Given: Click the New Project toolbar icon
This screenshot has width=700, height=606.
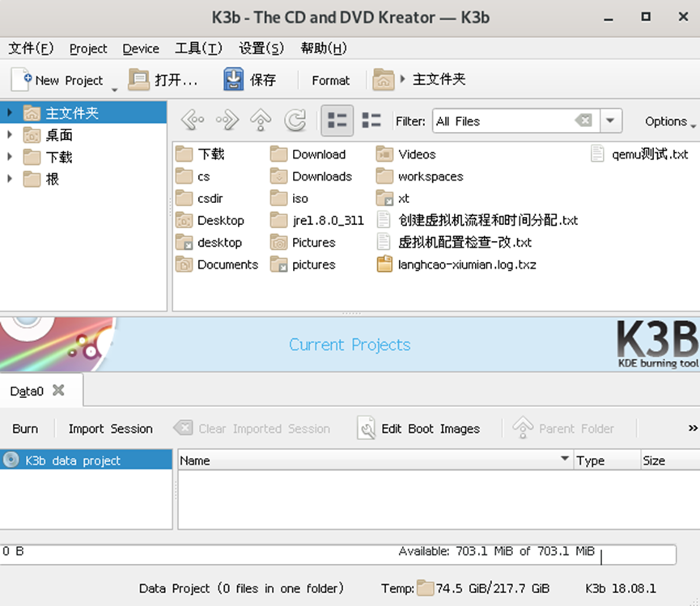Looking at the screenshot, I should [21, 80].
